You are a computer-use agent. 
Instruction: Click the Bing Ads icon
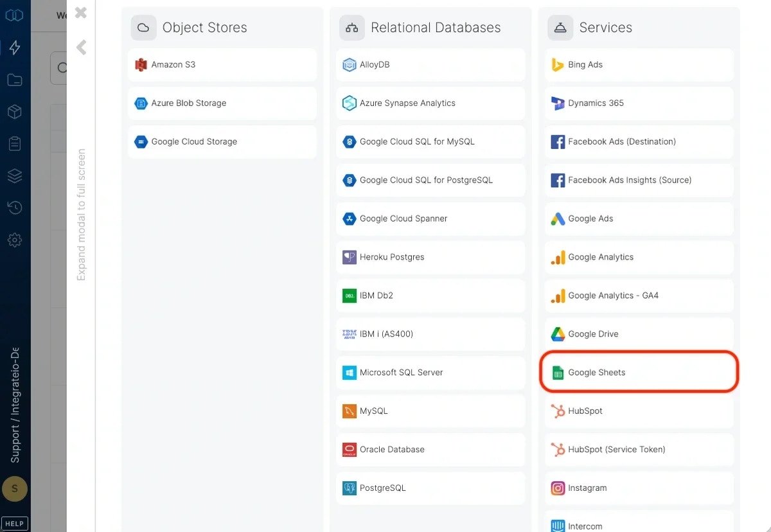[x=558, y=65]
